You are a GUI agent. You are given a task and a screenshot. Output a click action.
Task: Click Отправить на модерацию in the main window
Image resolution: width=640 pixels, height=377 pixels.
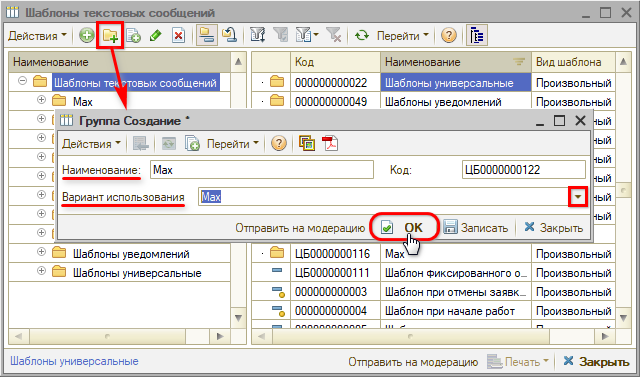coord(413,362)
